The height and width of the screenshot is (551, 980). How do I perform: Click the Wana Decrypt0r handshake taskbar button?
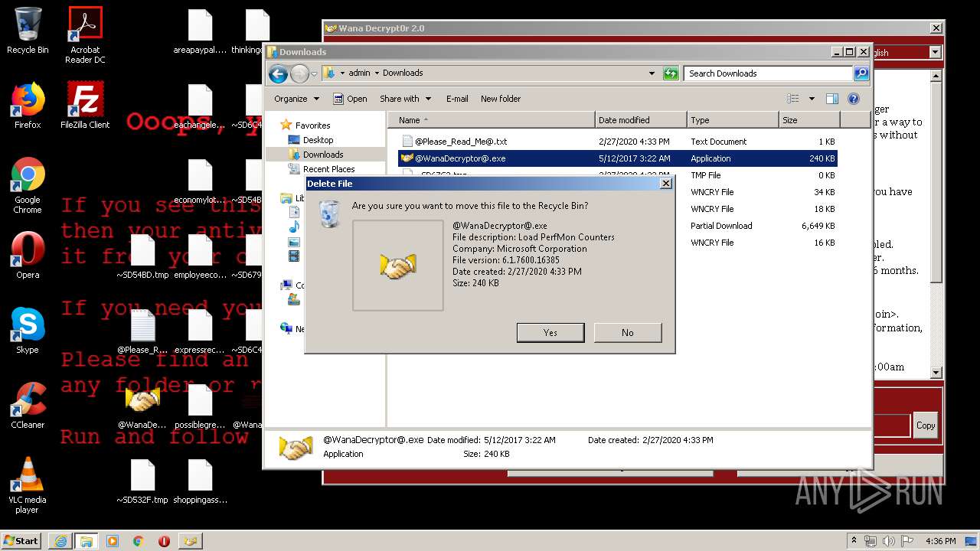click(190, 541)
